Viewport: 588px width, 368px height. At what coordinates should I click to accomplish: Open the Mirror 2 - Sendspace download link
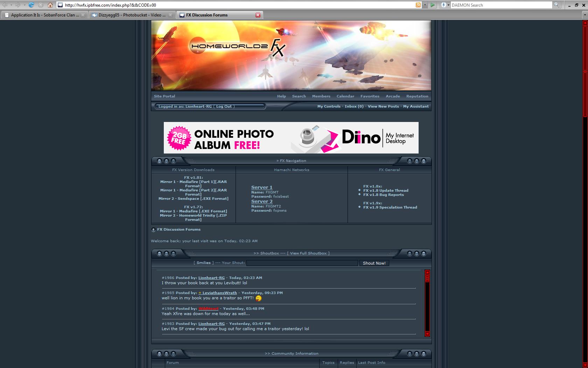coord(193,199)
